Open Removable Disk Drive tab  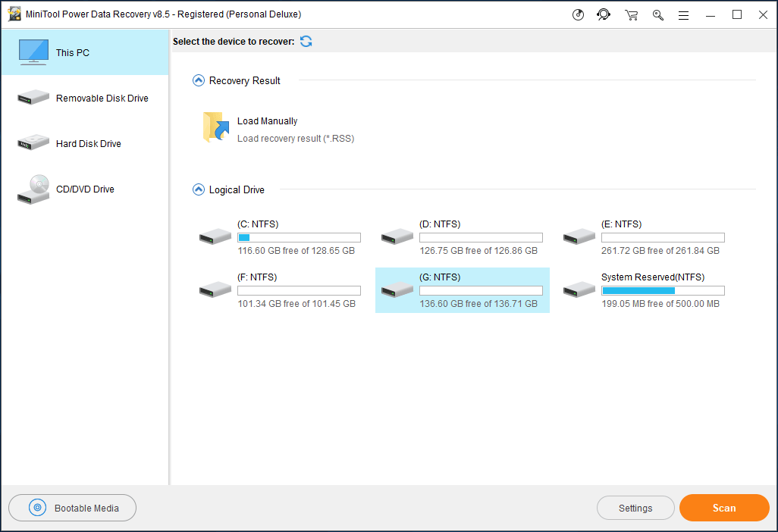(84, 99)
